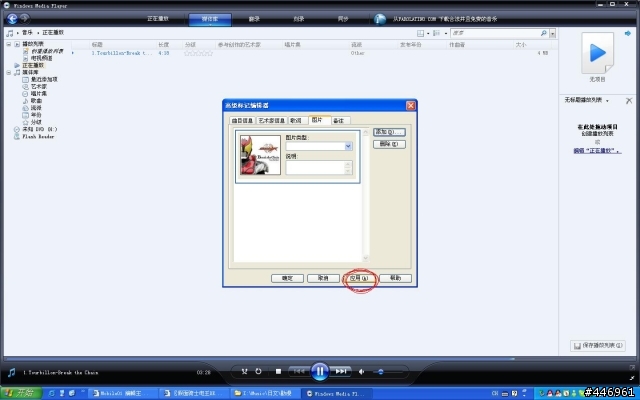The height and width of the screenshot is (400, 640).
Task: Select 正在播放 in the navigation tree
Action: pos(33,65)
